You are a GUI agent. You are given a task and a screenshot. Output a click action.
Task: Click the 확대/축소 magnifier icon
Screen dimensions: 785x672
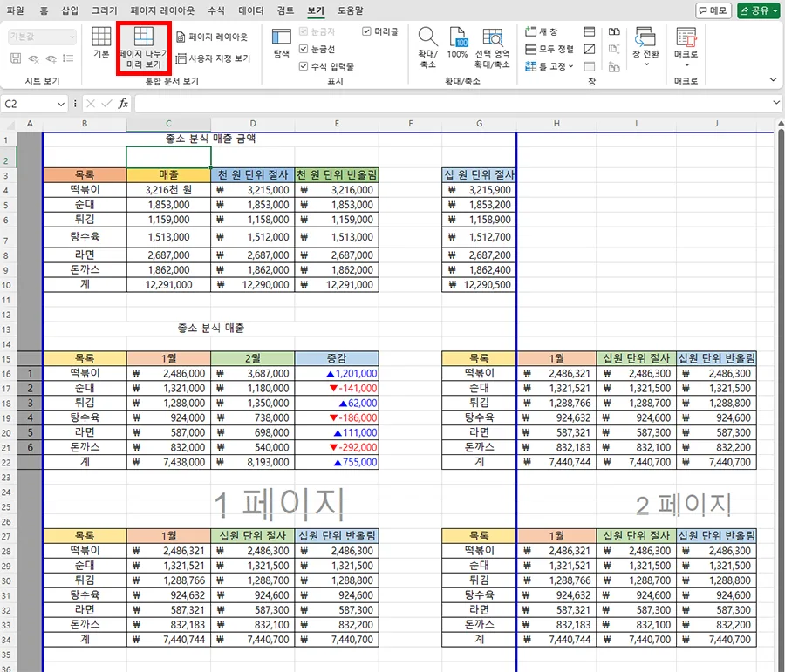click(x=427, y=44)
